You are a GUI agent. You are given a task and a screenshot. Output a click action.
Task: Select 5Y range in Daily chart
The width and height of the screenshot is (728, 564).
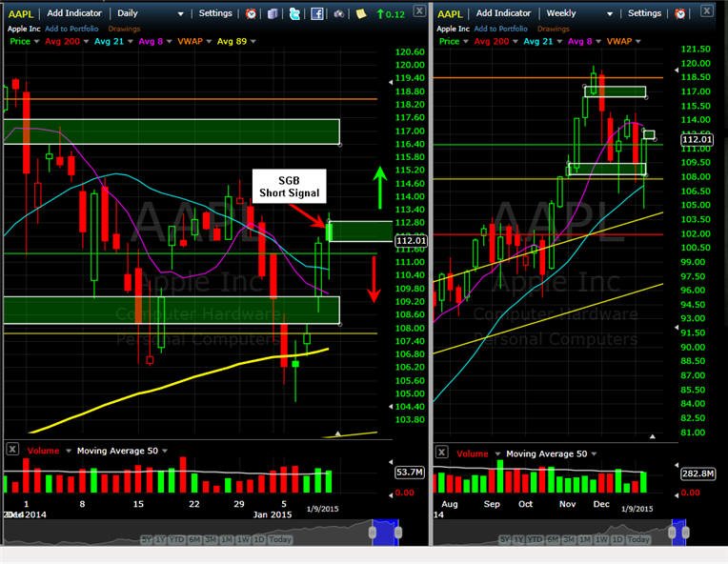click(x=147, y=539)
